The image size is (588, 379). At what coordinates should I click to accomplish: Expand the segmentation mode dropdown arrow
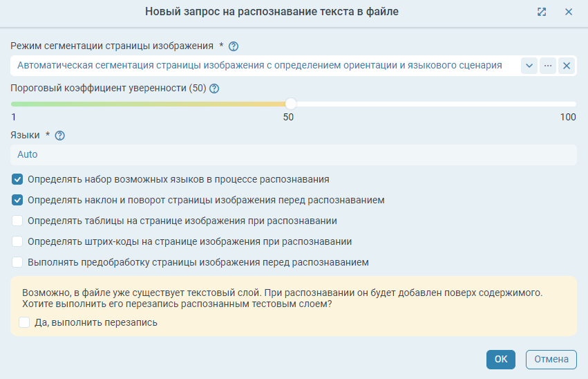click(529, 66)
